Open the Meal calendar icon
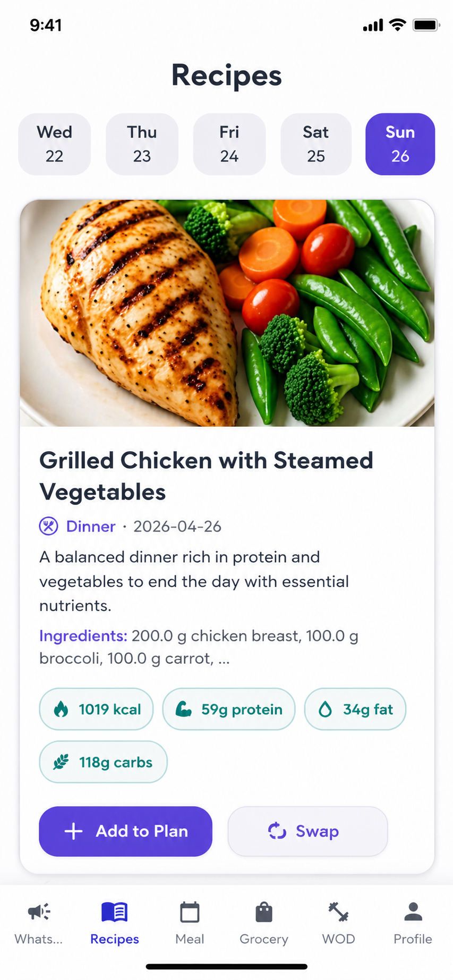Screen dimensions: 453x980 [189, 911]
